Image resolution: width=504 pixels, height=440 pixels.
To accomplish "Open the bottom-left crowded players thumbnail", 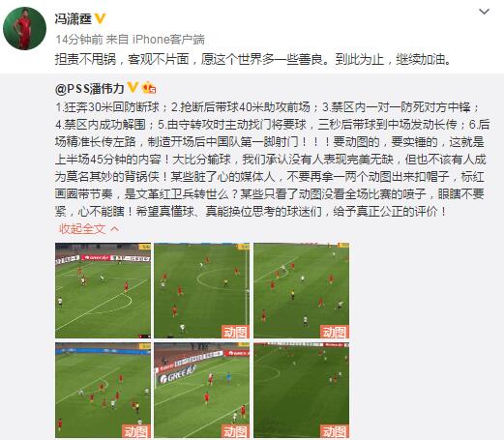I will (103, 390).
